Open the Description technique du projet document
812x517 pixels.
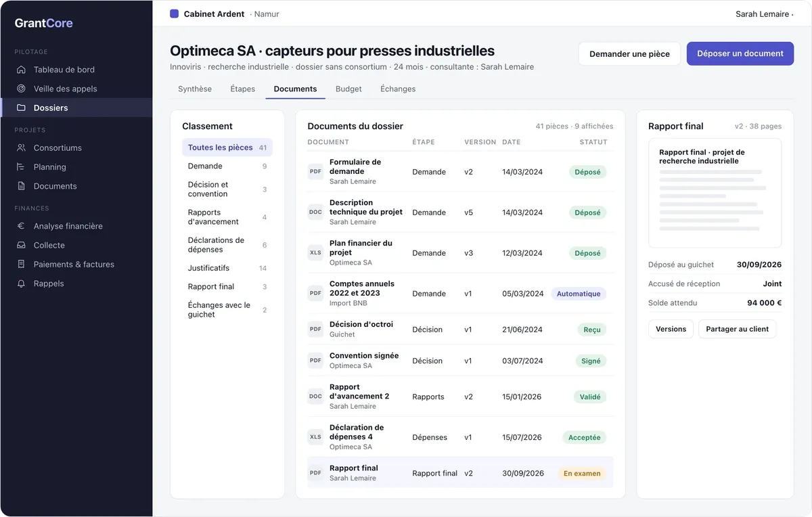(366, 207)
